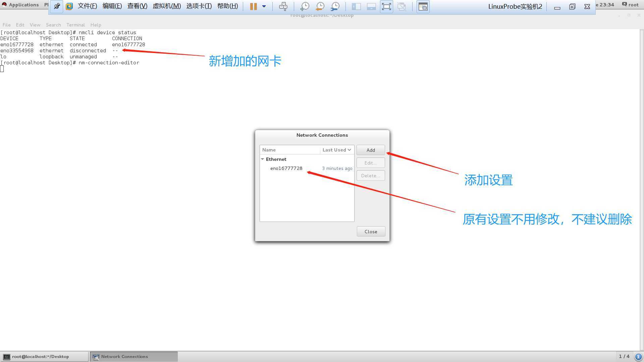
Task: Click the display/monitor icon in toolbar
Action: coord(371,6)
